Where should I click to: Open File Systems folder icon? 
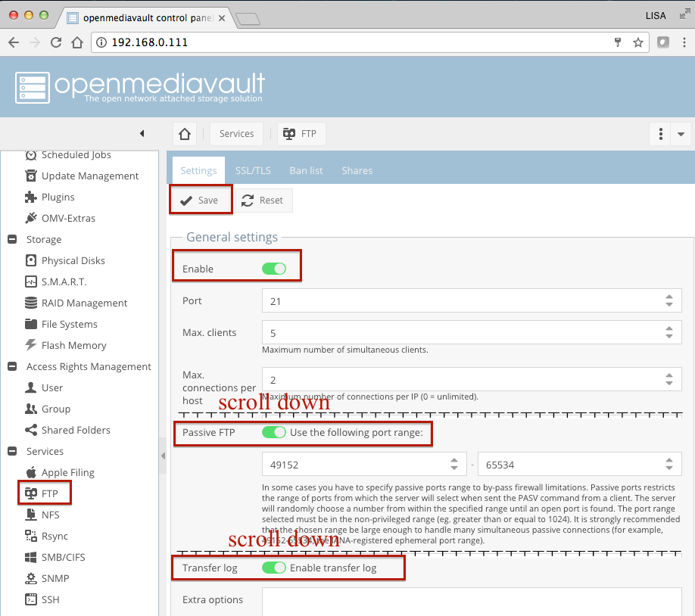pyautogui.click(x=30, y=325)
